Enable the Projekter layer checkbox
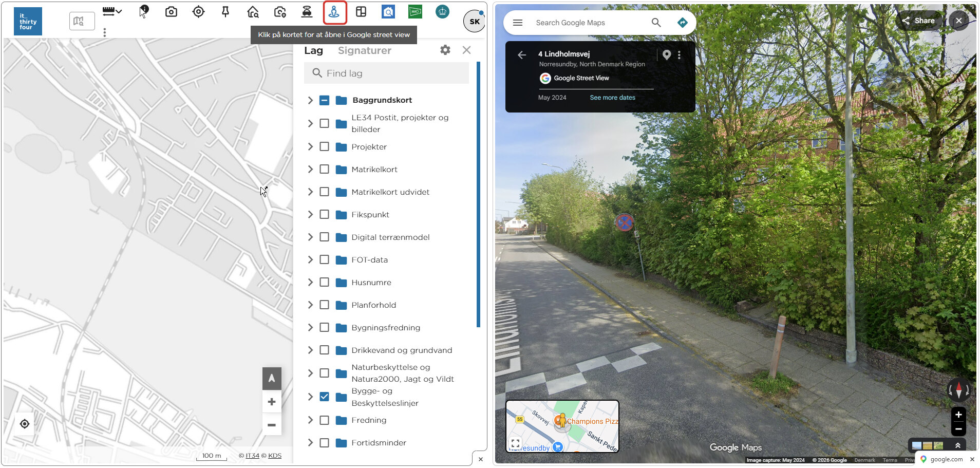Screen dimensions: 980x468 click(324, 146)
